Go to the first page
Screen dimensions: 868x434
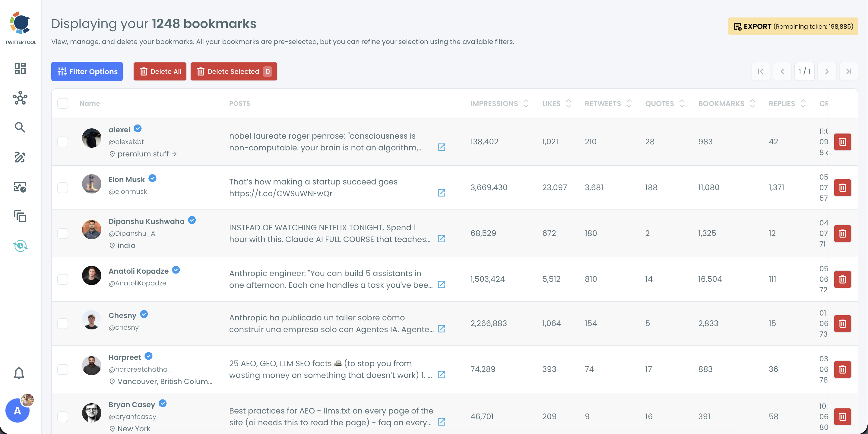(761, 71)
